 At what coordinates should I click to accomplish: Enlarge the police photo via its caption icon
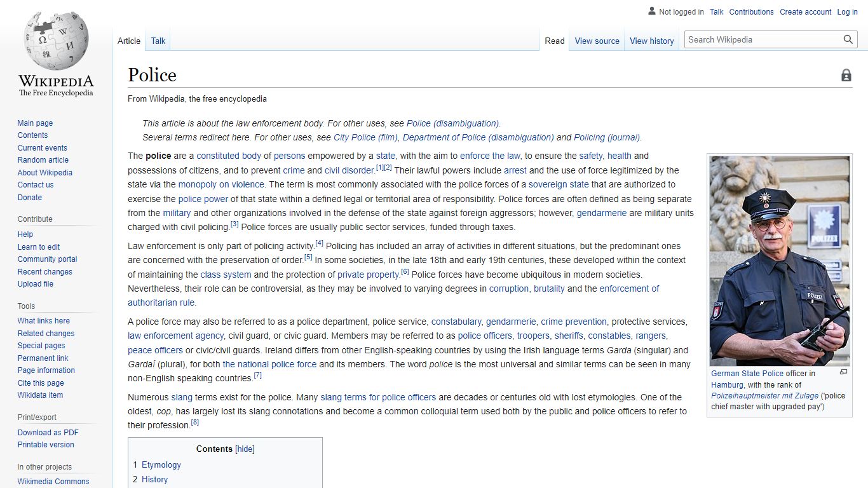844,372
